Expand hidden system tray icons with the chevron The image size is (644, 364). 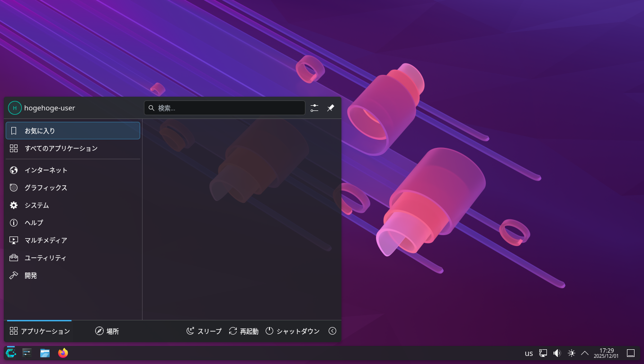[585, 353]
